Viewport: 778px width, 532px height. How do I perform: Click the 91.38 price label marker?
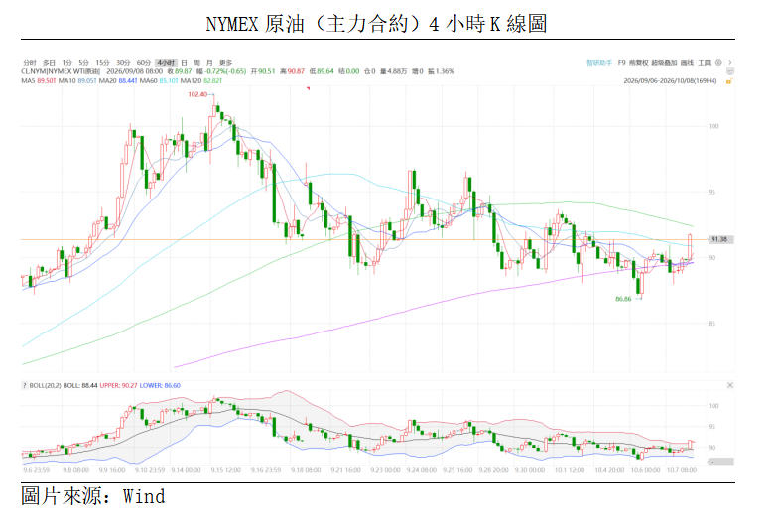pos(718,240)
